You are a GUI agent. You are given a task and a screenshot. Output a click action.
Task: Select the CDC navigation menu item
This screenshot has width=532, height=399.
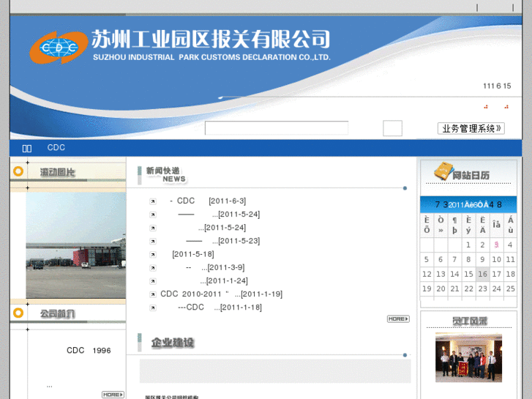(56, 147)
